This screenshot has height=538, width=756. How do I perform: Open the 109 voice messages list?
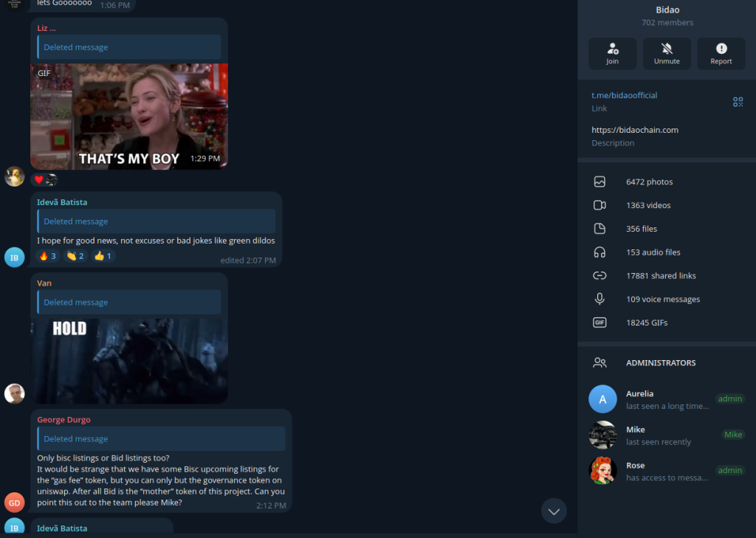pyautogui.click(x=667, y=299)
